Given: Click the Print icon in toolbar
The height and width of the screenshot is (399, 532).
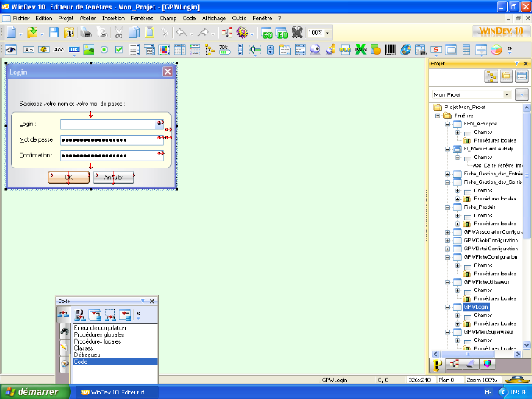Looking at the screenshot, I should [x=86, y=33].
